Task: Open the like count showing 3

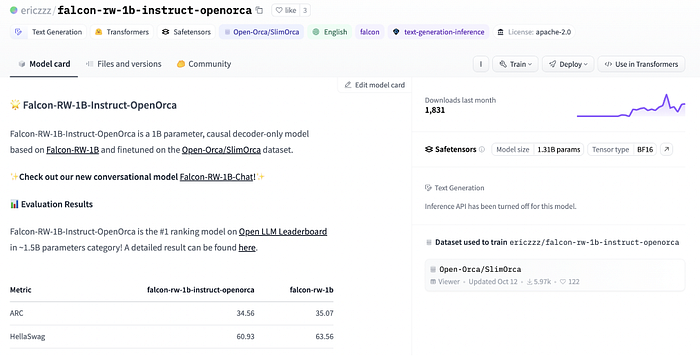Action: click(x=305, y=10)
